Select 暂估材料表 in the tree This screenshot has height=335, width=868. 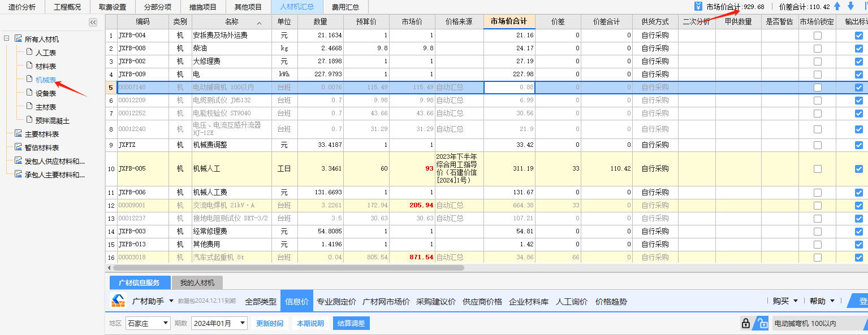pos(42,147)
